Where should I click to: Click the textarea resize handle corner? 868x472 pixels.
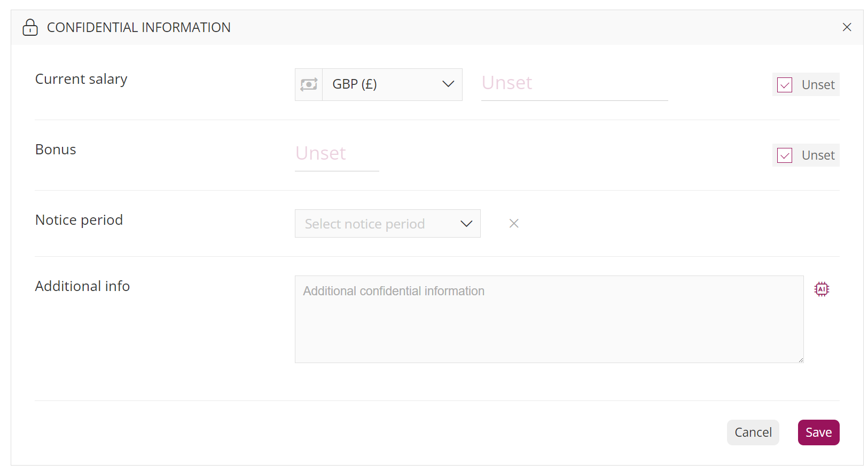[801, 360]
